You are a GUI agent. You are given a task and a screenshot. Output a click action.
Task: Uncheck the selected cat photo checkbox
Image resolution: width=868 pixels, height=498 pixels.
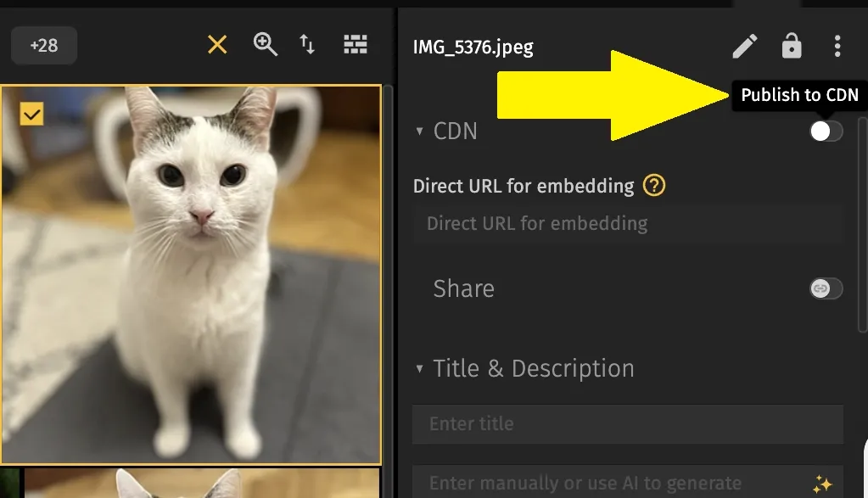click(31, 115)
